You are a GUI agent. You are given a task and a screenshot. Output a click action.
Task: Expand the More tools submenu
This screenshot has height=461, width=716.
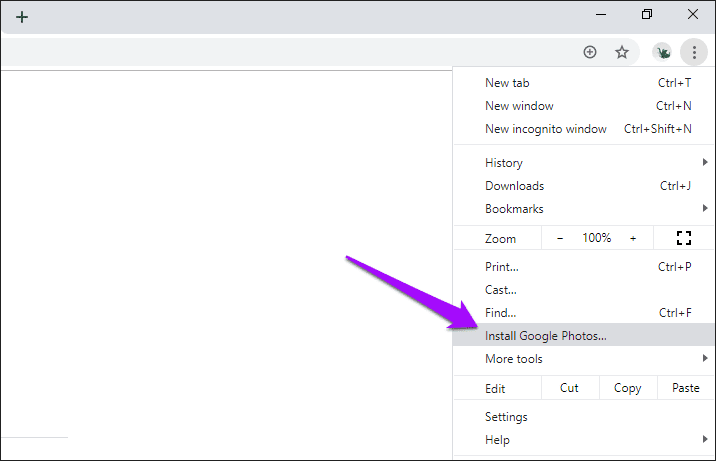(x=584, y=359)
